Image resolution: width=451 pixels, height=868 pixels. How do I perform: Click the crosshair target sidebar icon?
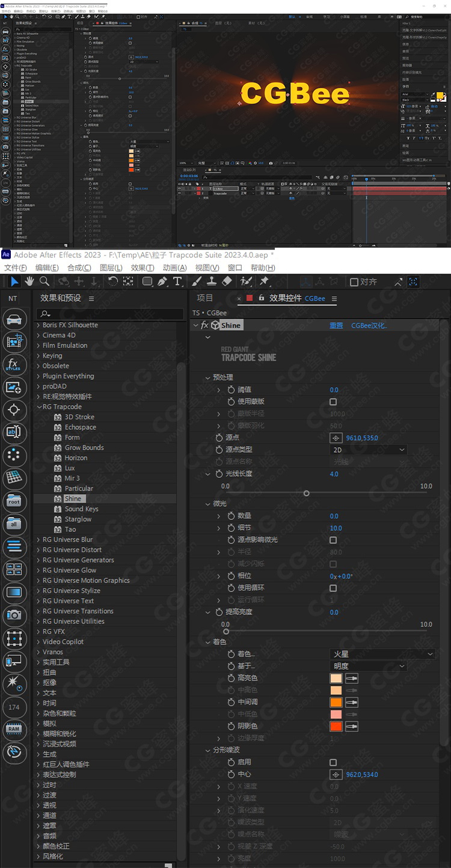click(14, 410)
